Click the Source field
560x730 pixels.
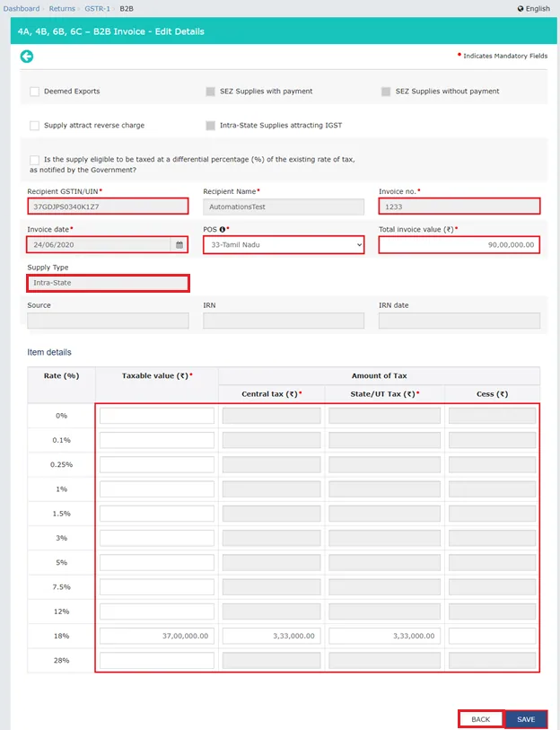click(108, 321)
